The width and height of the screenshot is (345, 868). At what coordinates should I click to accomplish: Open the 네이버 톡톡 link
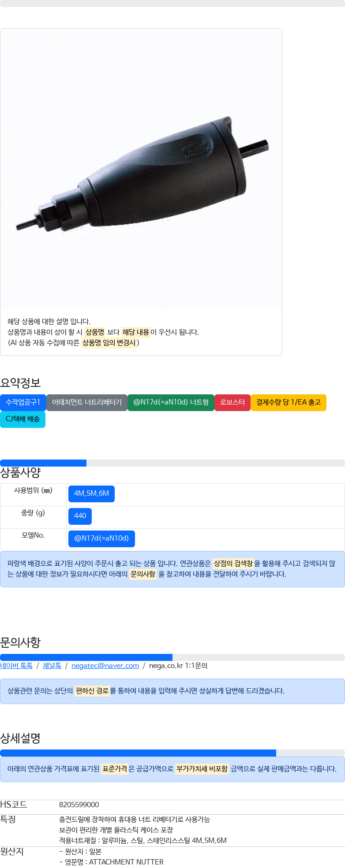tap(16, 665)
